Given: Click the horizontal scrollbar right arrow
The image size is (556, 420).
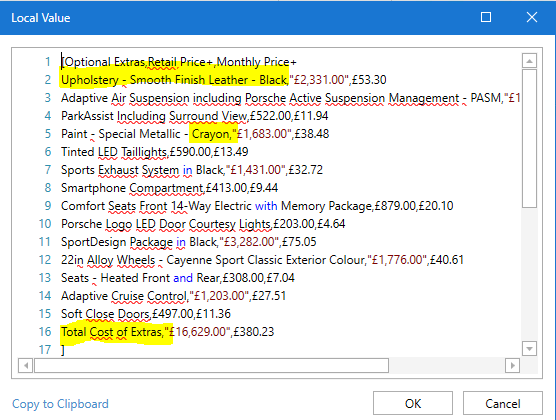Looking at the screenshot, I should pyautogui.click(x=512, y=365).
